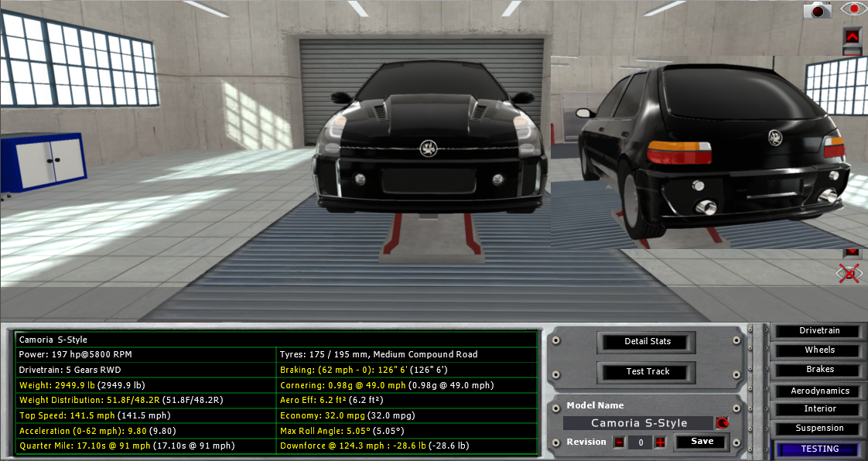The width and height of the screenshot is (868, 461).
Task: Select the Aerodynamics tab
Action: coord(819,391)
